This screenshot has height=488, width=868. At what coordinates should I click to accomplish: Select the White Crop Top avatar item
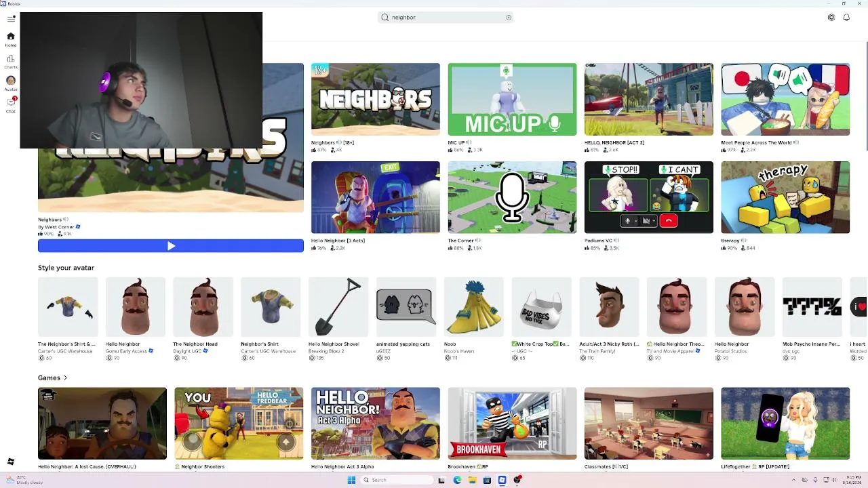coord(542,307)
